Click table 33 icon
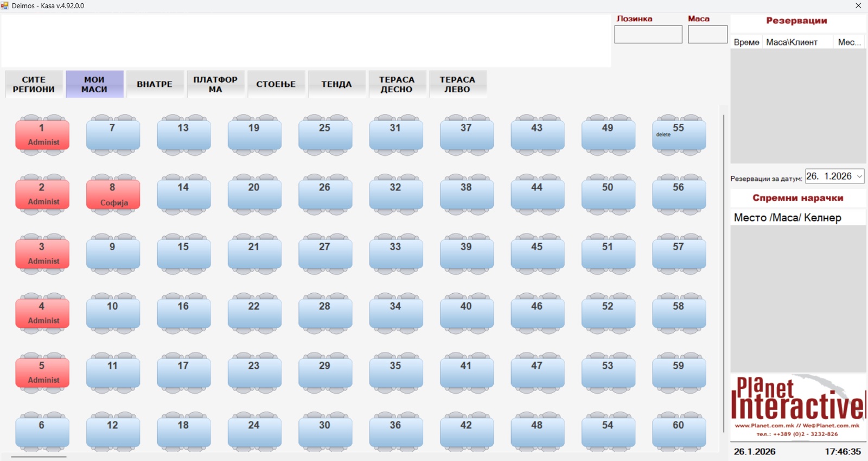 396,254
